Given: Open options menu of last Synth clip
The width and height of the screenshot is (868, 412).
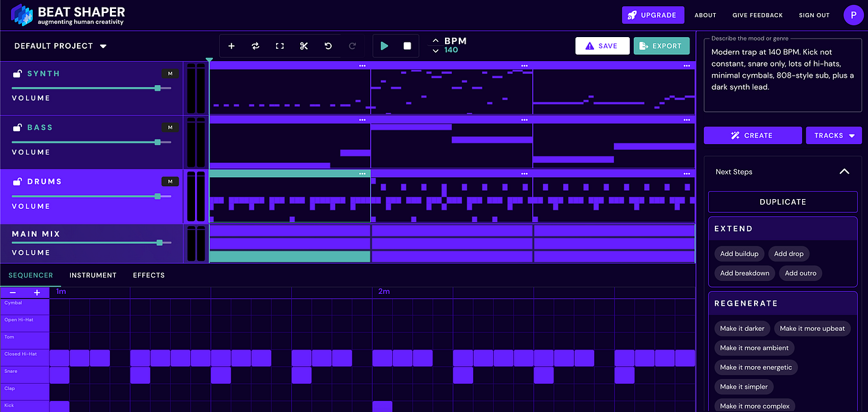Looking at the screenshot, I should tap(686, 66).
